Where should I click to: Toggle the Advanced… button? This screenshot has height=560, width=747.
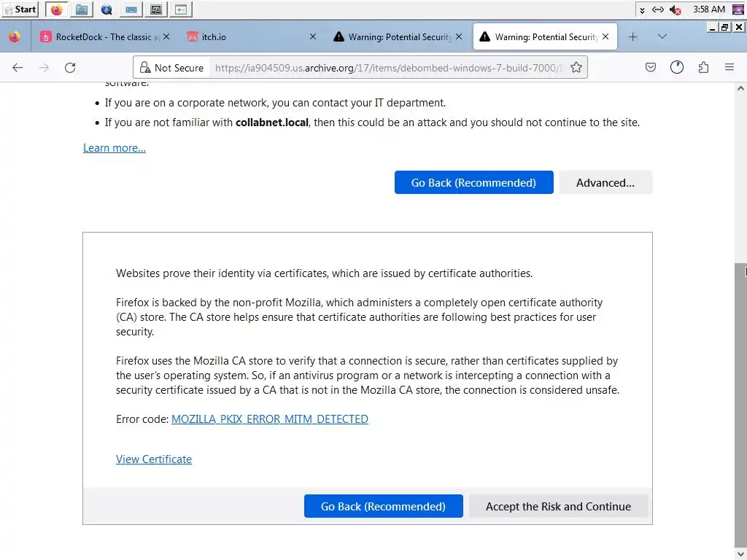(x=605, y=182)
